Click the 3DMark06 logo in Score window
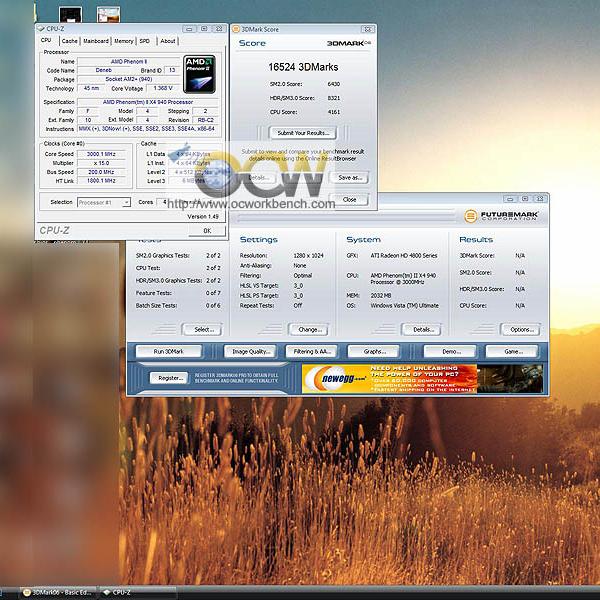Screen dimensions: 600x600 coord(349,43)
